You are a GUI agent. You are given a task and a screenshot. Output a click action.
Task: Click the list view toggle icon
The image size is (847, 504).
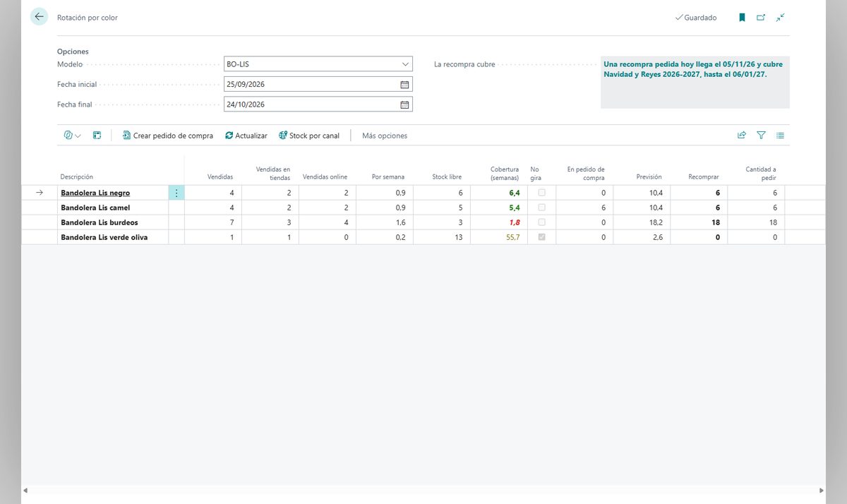(780, 136)
